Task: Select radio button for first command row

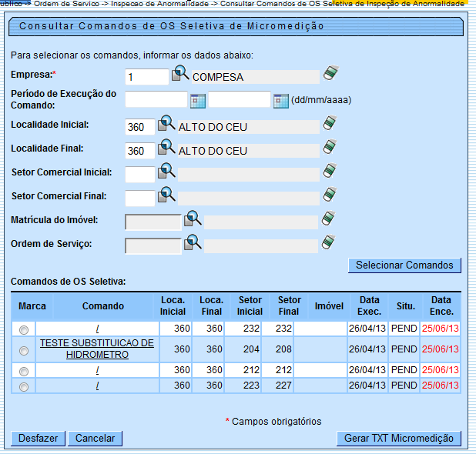Action: pos(24,329)
